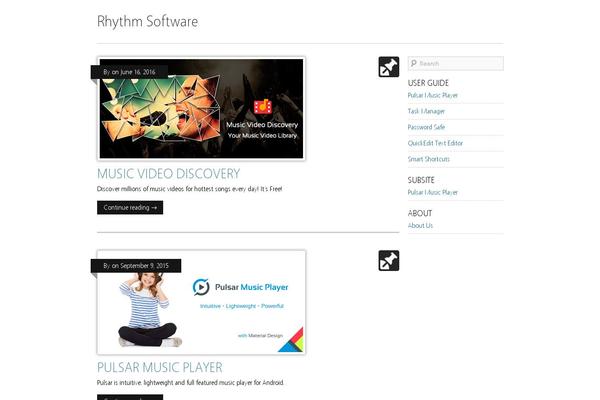Open the About Us link
600x400 pixels.
coord(420,226)
